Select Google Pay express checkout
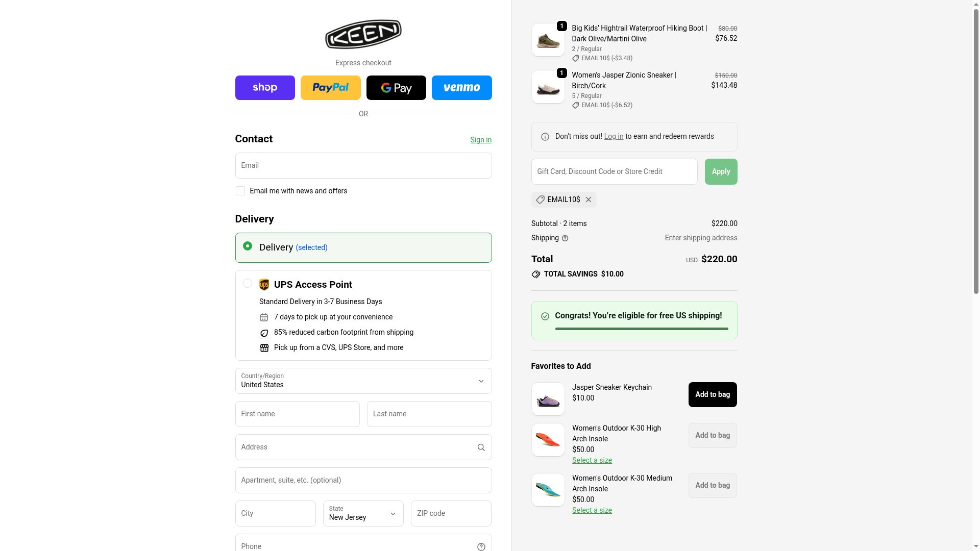980x551 pixels. 396,88
